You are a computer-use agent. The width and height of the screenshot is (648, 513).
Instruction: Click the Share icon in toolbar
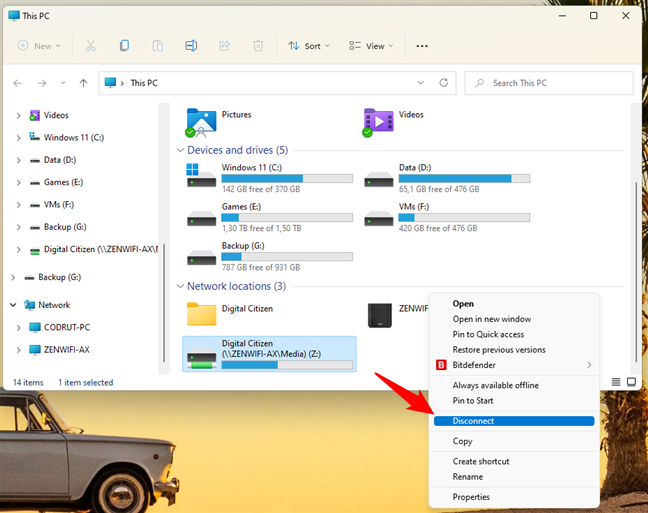click(224, 45)
